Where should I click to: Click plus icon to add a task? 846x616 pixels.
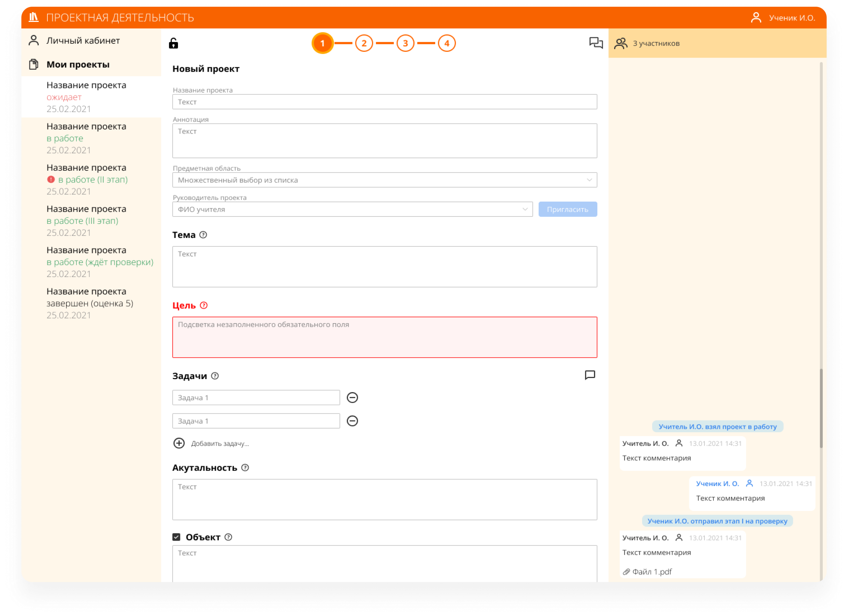pos(179,443)
